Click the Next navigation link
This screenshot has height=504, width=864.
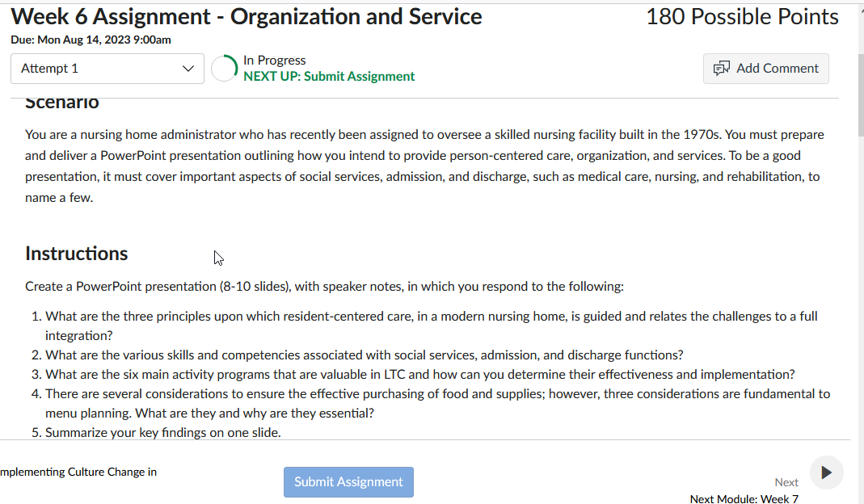tap(786, 481)
